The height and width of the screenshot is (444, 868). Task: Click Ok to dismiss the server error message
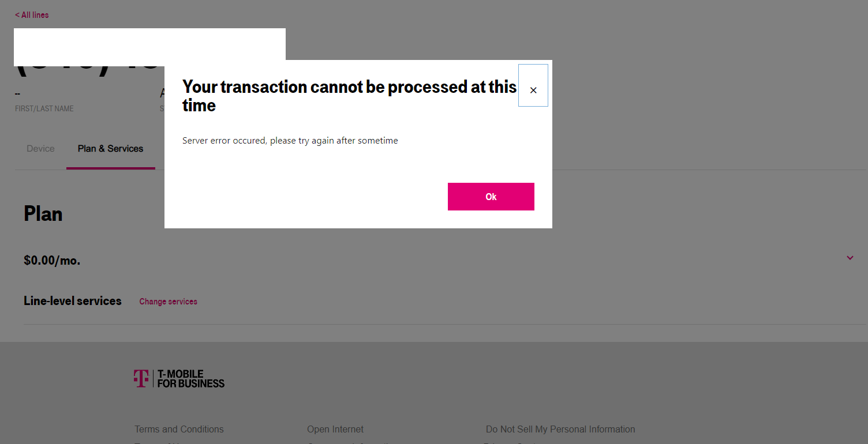[491, 197]
